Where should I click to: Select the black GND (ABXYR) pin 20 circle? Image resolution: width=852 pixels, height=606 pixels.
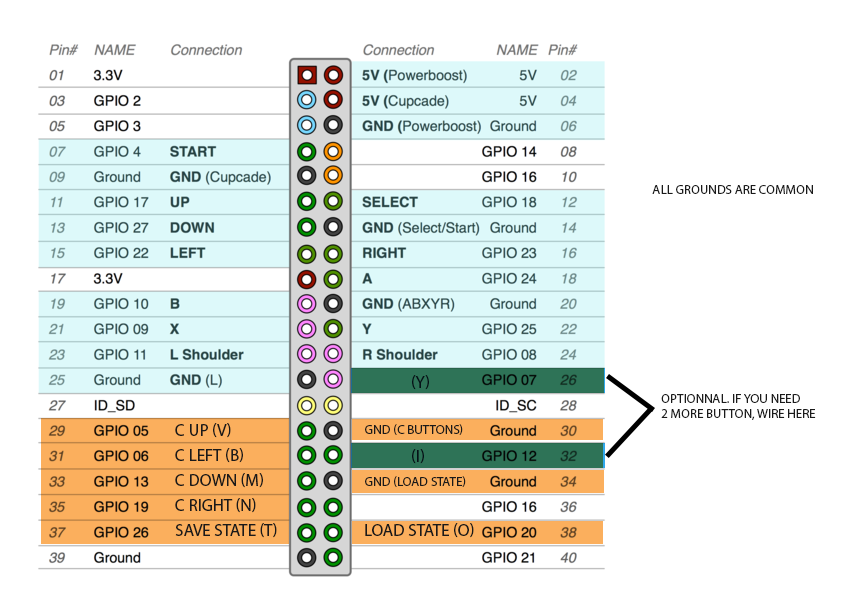333,304
